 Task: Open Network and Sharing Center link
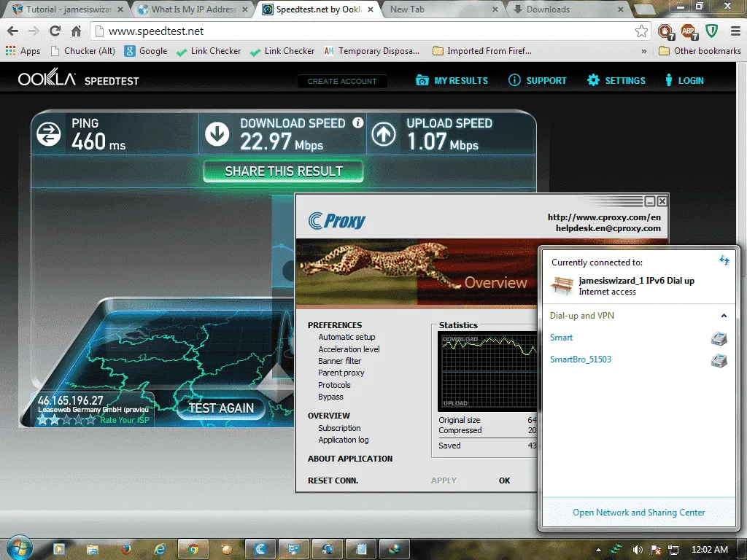pos(638,513)
